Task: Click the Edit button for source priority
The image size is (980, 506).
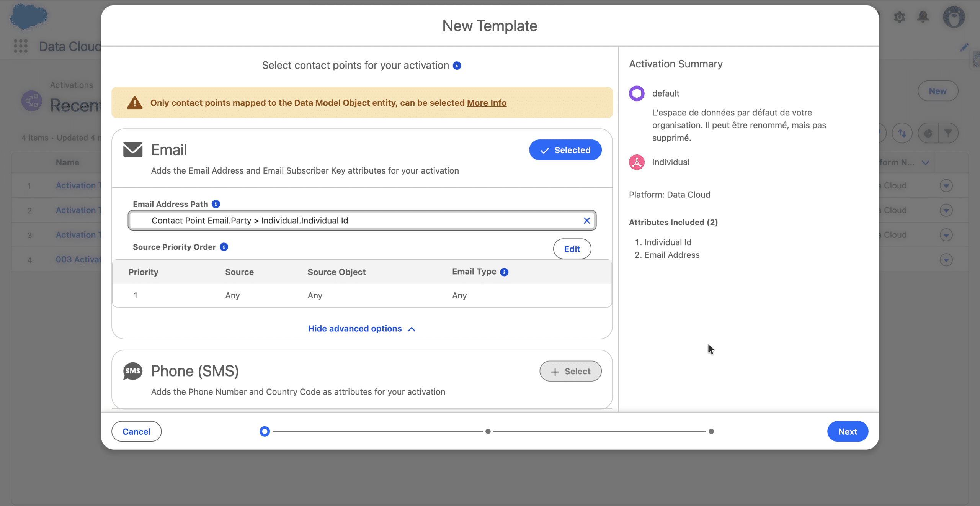Action: 572,249
